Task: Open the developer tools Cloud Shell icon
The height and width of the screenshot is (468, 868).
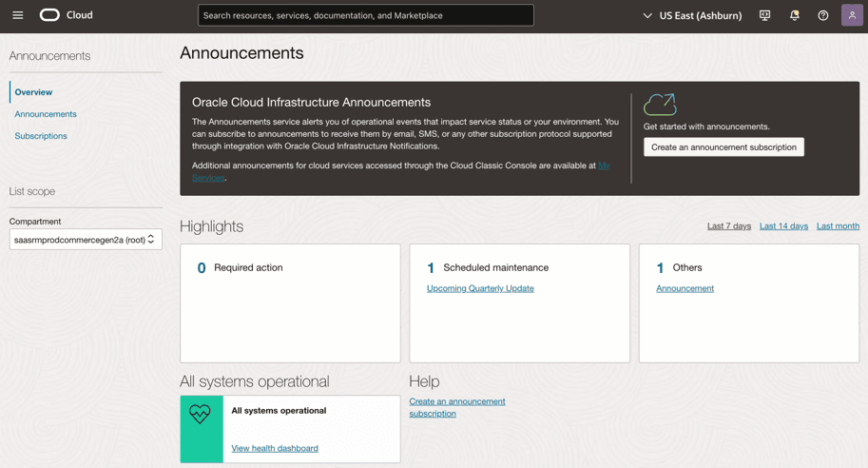Action: [764, 15]
